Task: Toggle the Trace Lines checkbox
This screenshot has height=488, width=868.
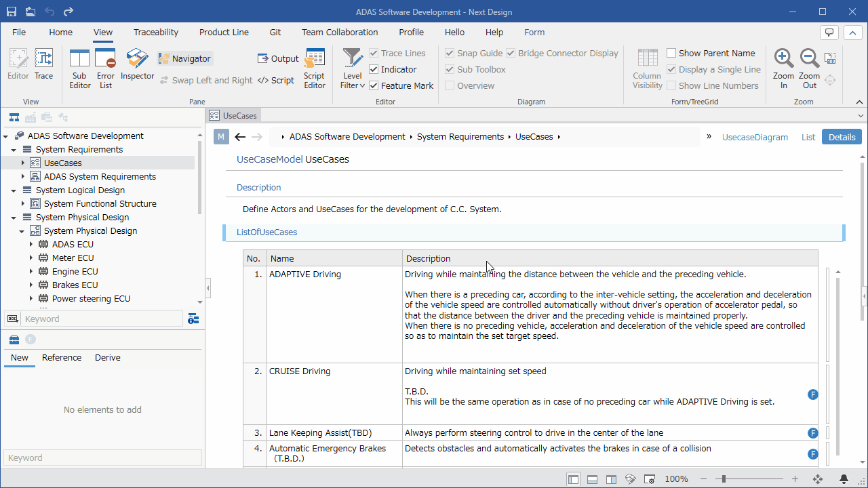Action: [374, 53]
